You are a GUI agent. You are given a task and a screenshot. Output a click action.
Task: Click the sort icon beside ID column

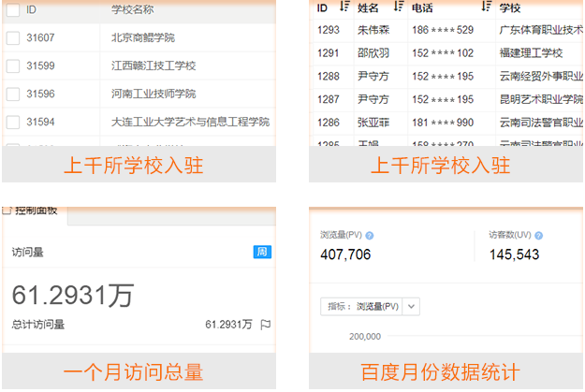click(x=344, y=7)
